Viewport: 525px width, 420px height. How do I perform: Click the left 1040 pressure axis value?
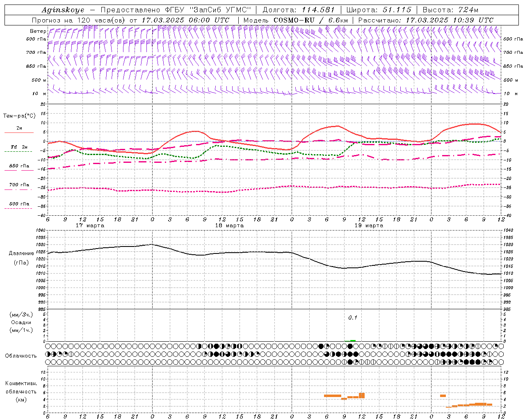(41, 230)
